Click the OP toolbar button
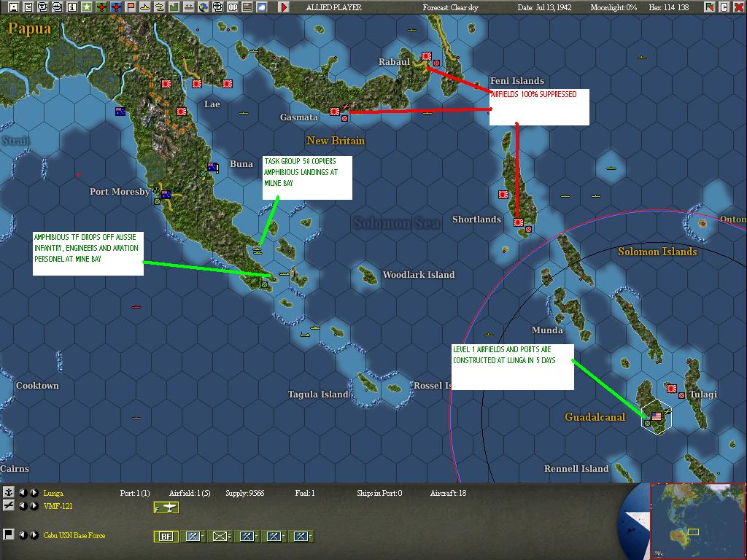747x560 pixels. 233,7
